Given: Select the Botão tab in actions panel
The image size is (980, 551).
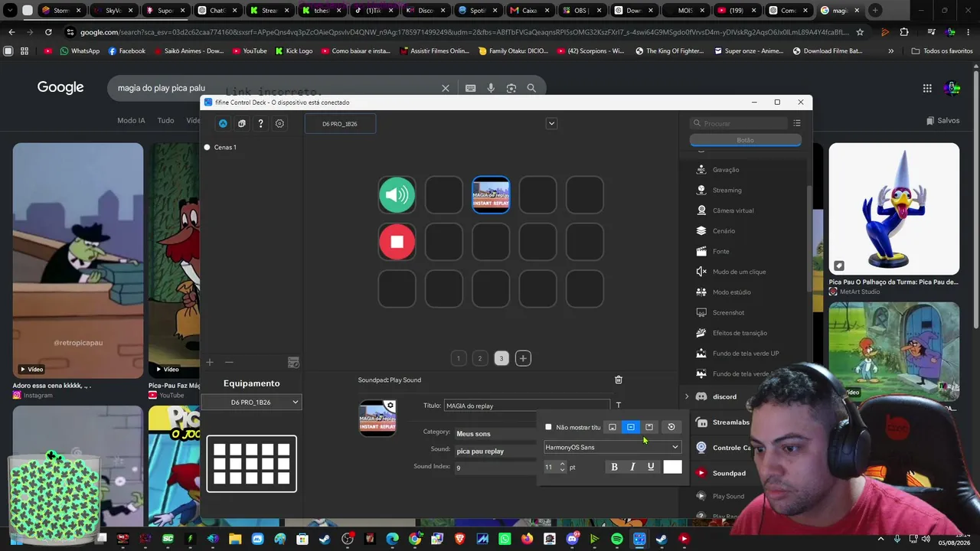Looking at the screenshot, I should (745, 140).
